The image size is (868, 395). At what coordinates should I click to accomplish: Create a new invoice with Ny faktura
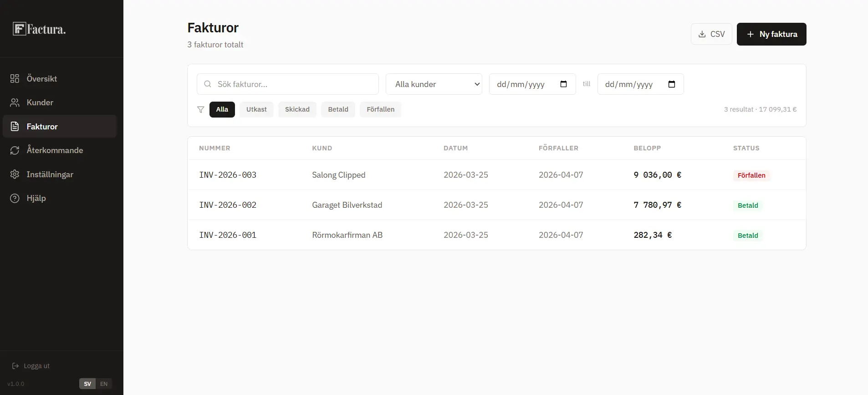771,34
